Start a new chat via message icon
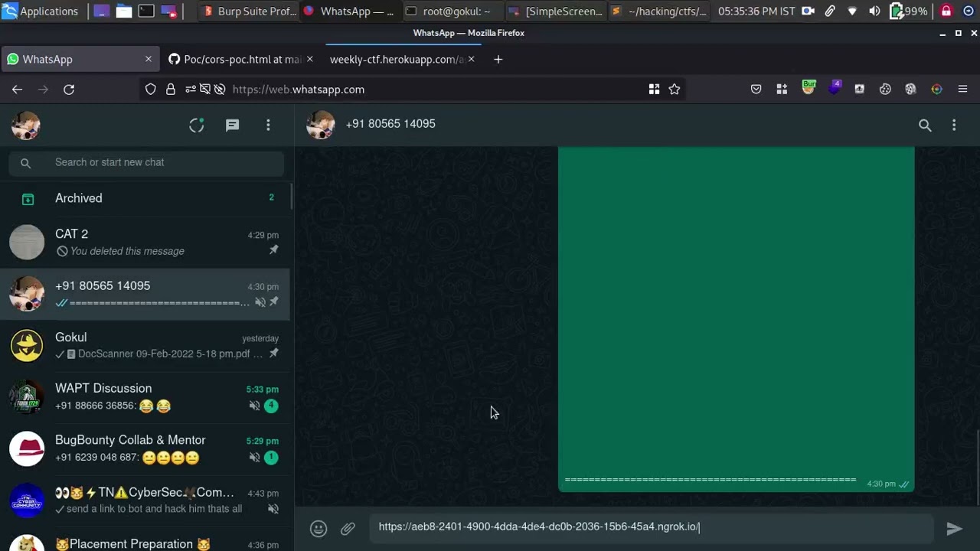Screen dimensions: 980x551 232,126
